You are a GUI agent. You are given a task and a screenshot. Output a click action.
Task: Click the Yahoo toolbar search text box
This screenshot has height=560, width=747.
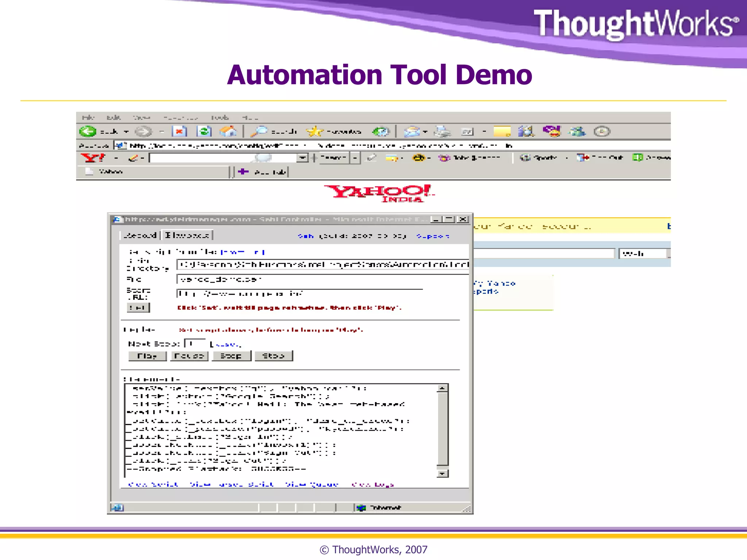coord(223,158)
